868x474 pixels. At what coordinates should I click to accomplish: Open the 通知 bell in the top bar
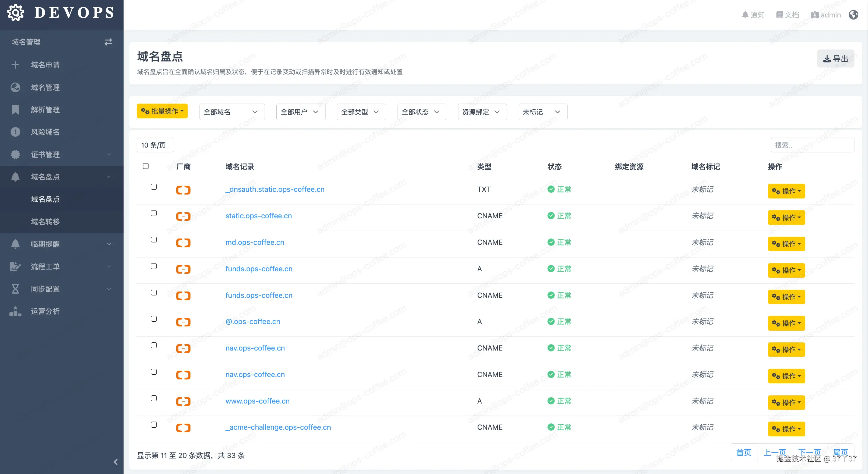click(x=753, y=15)
